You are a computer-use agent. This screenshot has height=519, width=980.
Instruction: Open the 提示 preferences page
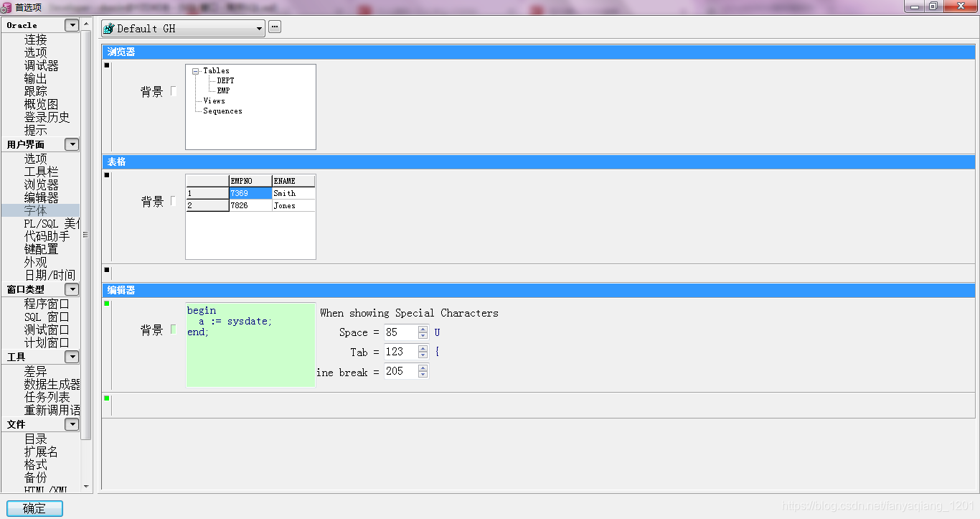coord(36,130)
